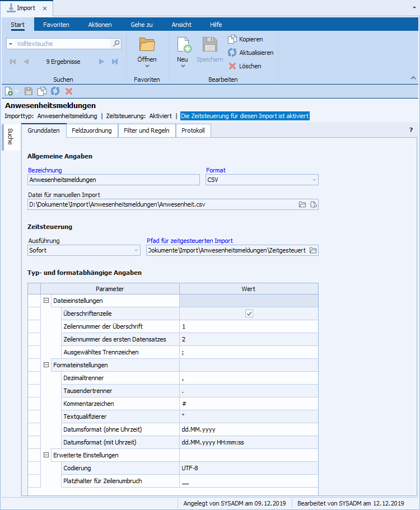
Task: Click refresh icon in quick access toolbar
Action: click(55, 91)
